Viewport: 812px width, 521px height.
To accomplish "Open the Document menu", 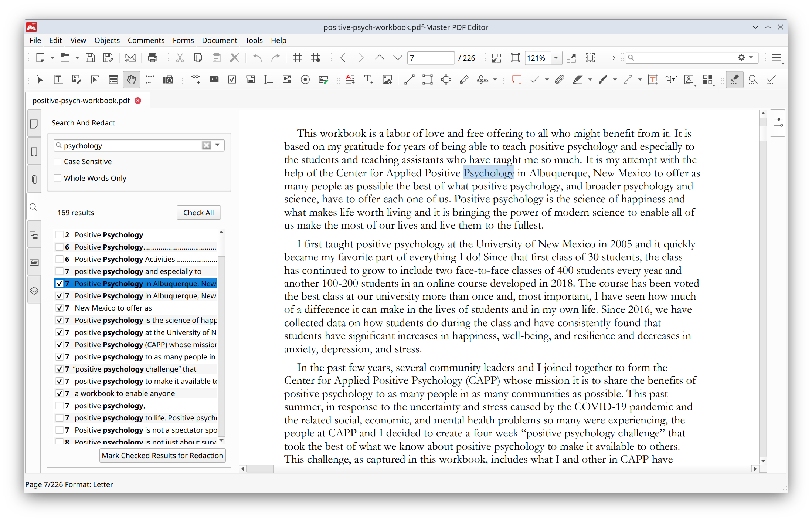I will pyautogui.click(x=220, y=40).
